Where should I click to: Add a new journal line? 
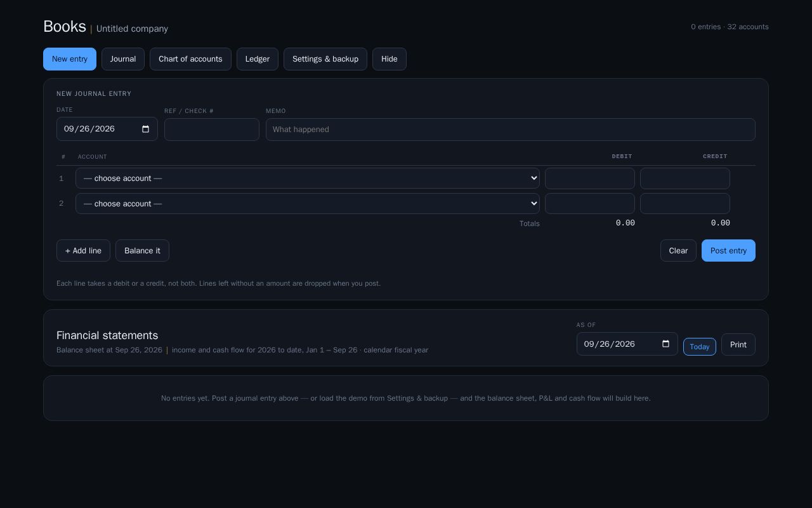(x=83, y=251)
